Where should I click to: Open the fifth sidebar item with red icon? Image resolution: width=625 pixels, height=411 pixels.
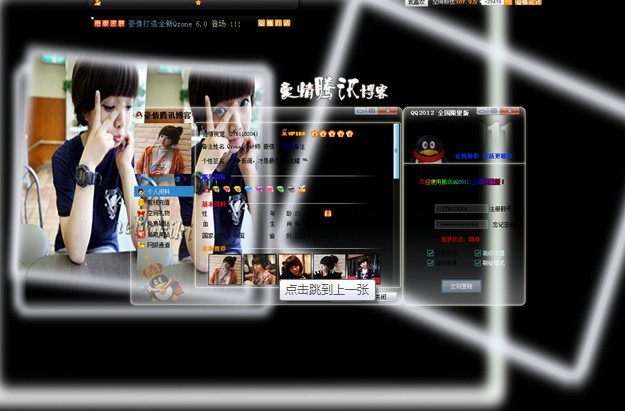[x=155, y=234]
